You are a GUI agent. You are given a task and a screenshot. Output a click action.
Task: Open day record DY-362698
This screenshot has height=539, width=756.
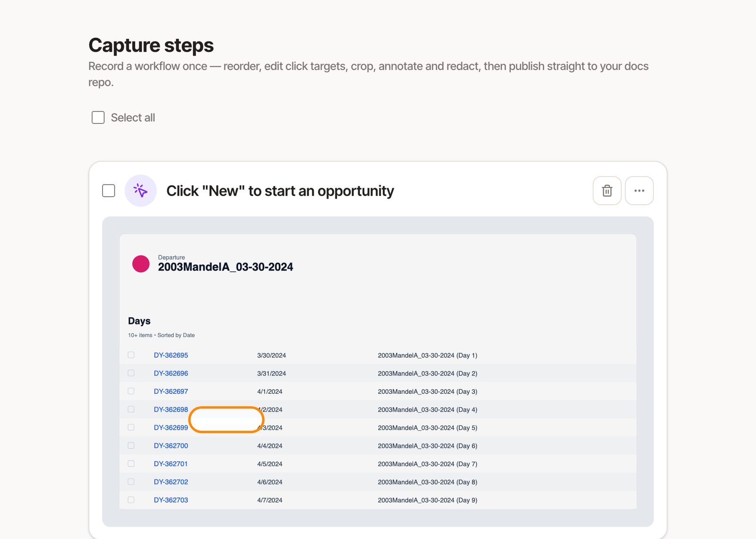click(171, 409)
